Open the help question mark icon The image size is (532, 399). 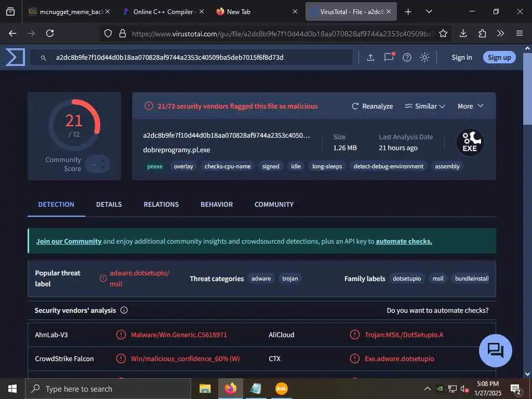(x=407, y=57)
